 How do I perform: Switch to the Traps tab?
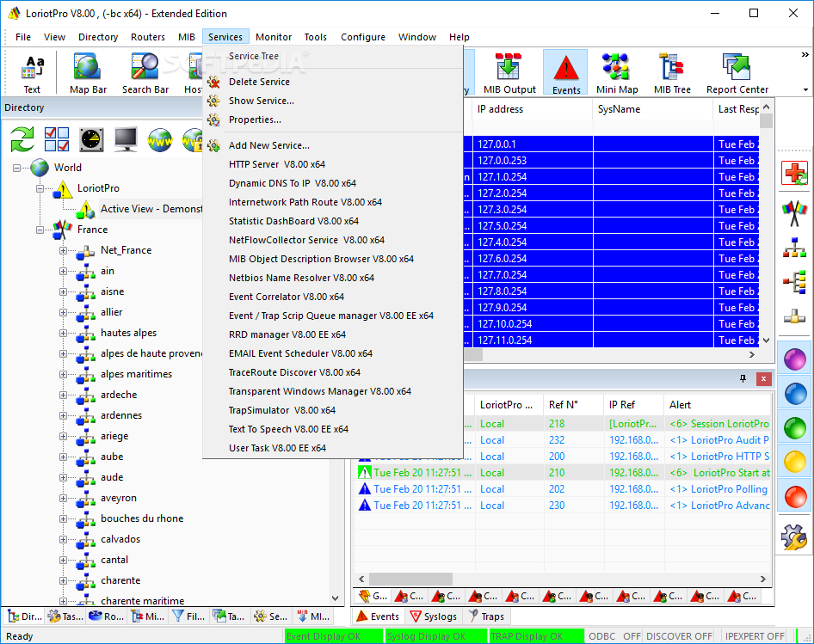pyautogui.click(x=486, y=616)
